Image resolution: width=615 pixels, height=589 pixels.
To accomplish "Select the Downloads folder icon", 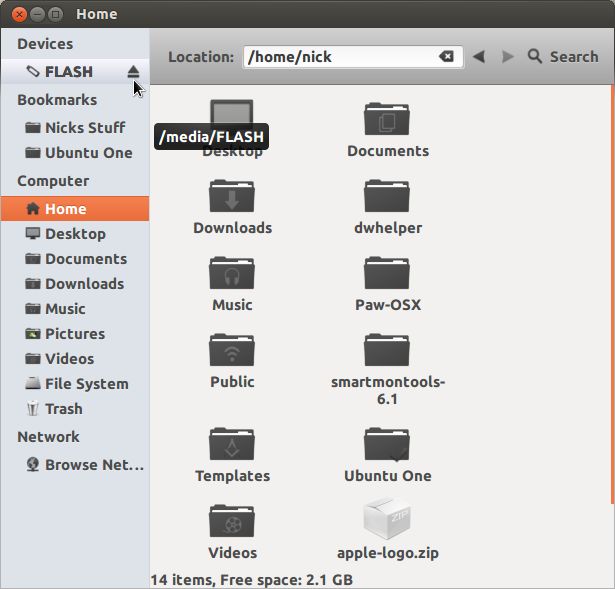I will coord(232,196).
